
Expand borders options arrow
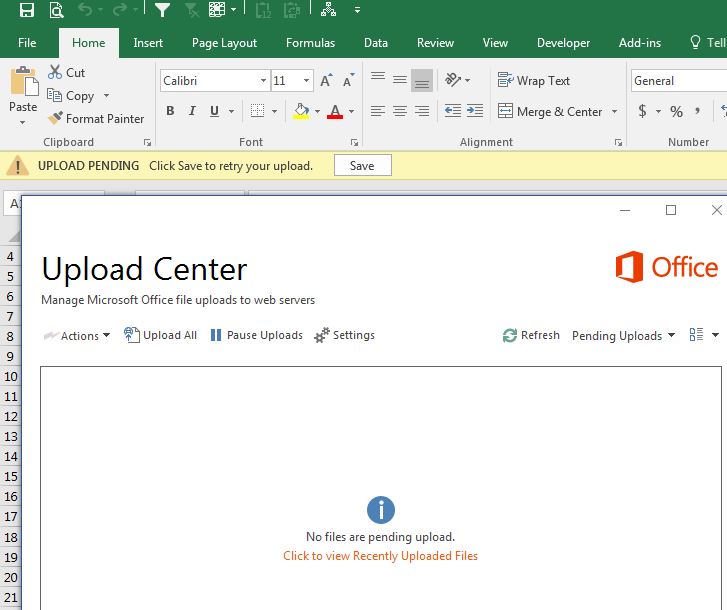tap(274, 111)
